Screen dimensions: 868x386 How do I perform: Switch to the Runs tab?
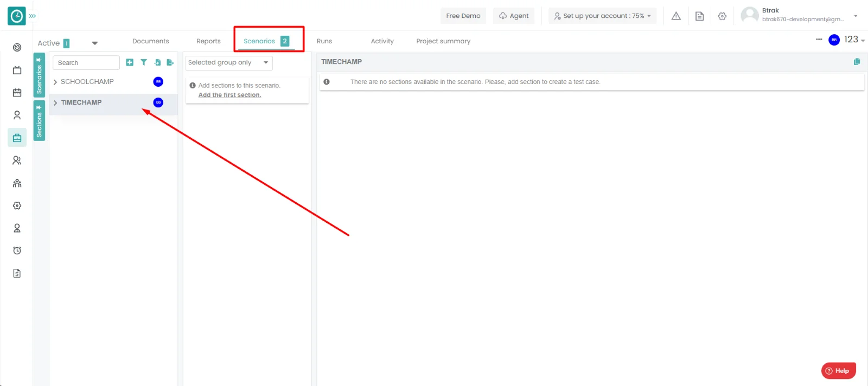coord(324,41)
